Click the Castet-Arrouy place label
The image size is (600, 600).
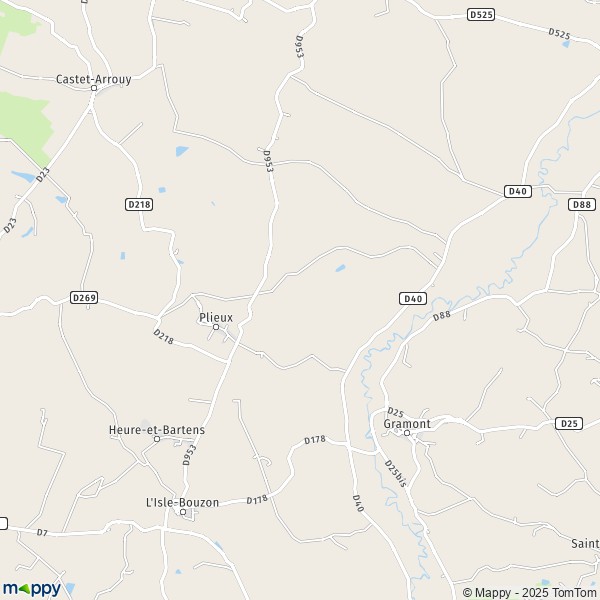(x=94, y=79)
